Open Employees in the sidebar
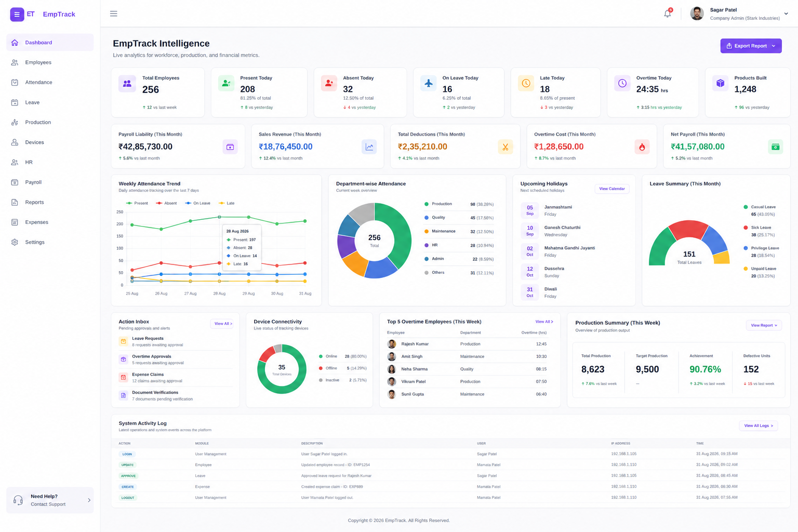 click(x=50, y=62)
